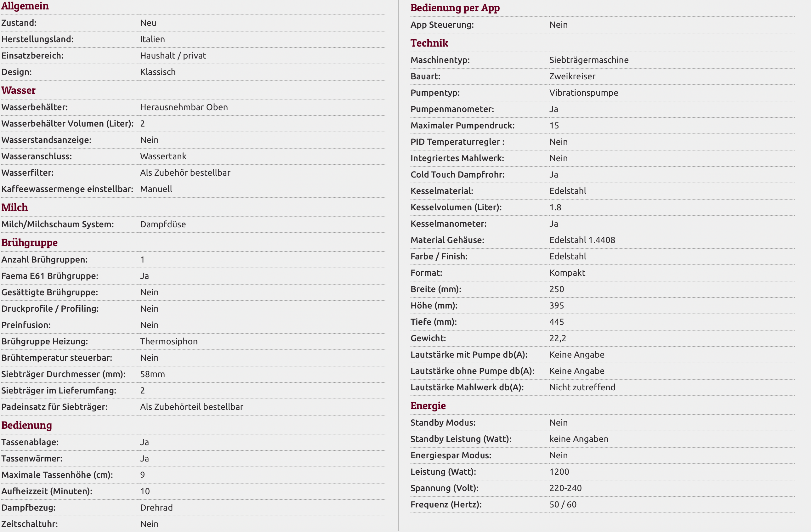Click the Siebträgermaschine machine type value

click(588, 60)
